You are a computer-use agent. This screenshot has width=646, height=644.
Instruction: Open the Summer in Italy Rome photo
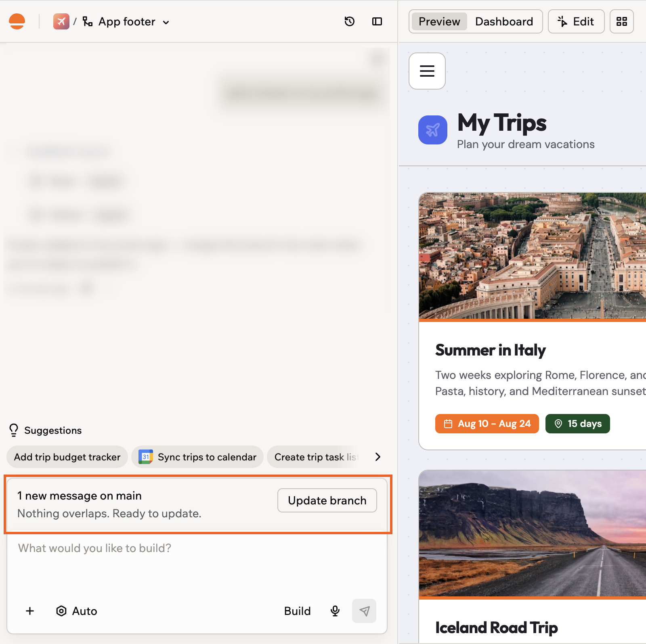click(x=532, y=256)
